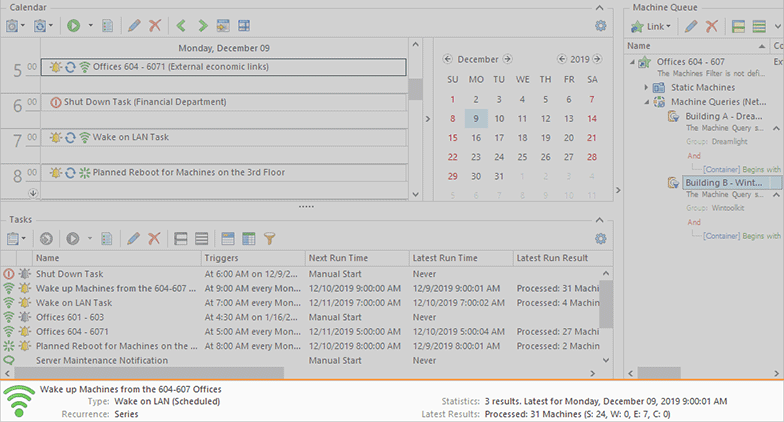
Task: Click the green Run button in Calendar toolbar
Action: click(x=75, y=25)
